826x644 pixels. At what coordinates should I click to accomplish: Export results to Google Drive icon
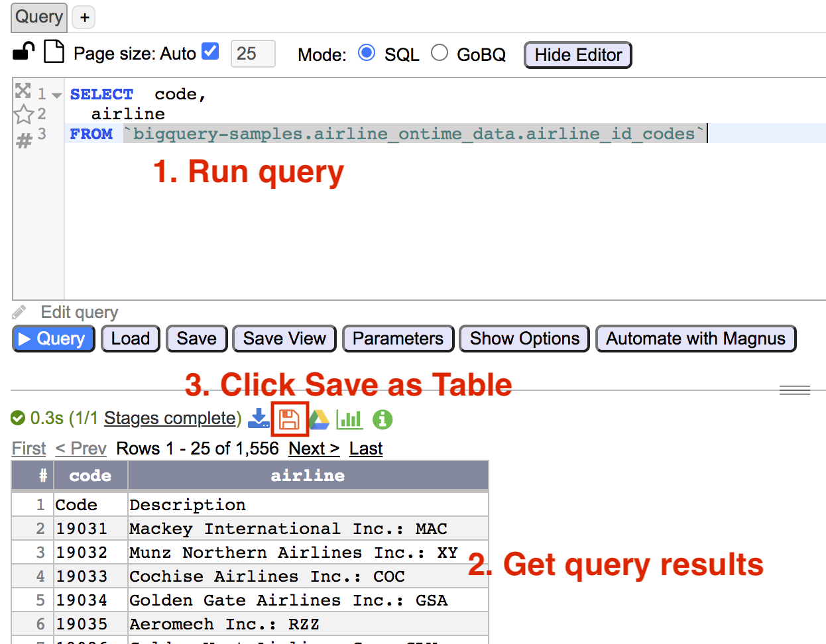coord(319,419)
